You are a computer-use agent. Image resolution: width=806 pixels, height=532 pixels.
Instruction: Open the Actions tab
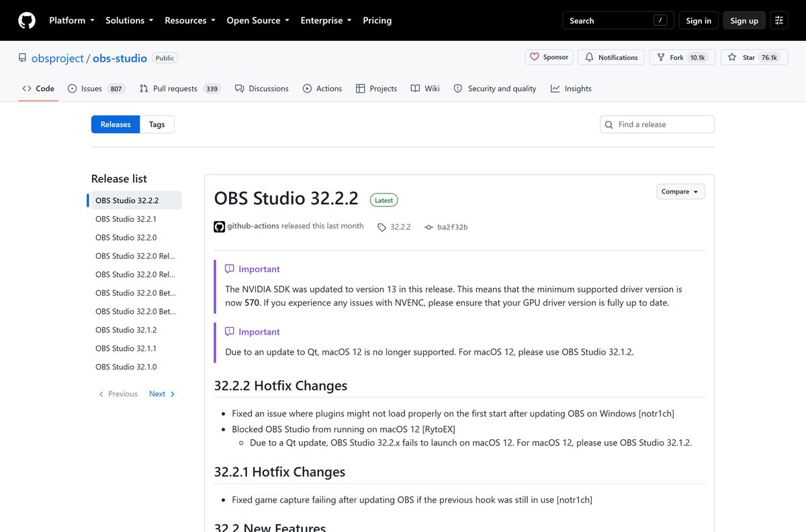(322, 88)
